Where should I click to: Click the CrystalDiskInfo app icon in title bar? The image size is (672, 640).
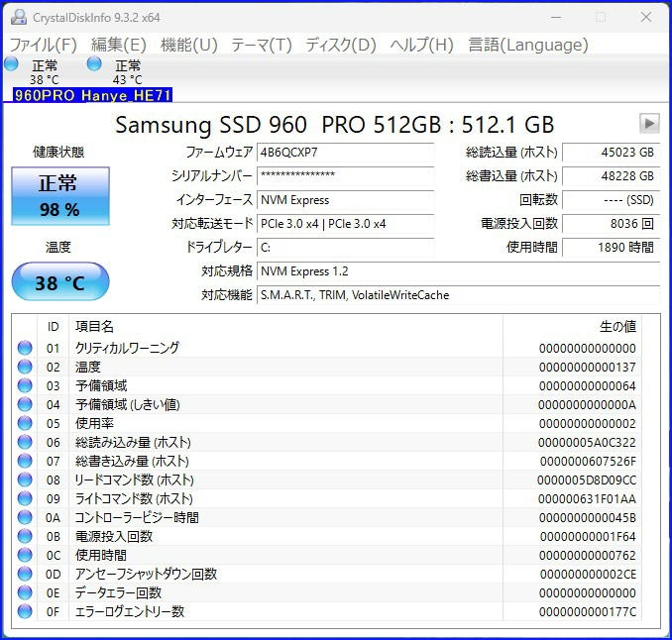pyautogui.click(x=19, y=17)
